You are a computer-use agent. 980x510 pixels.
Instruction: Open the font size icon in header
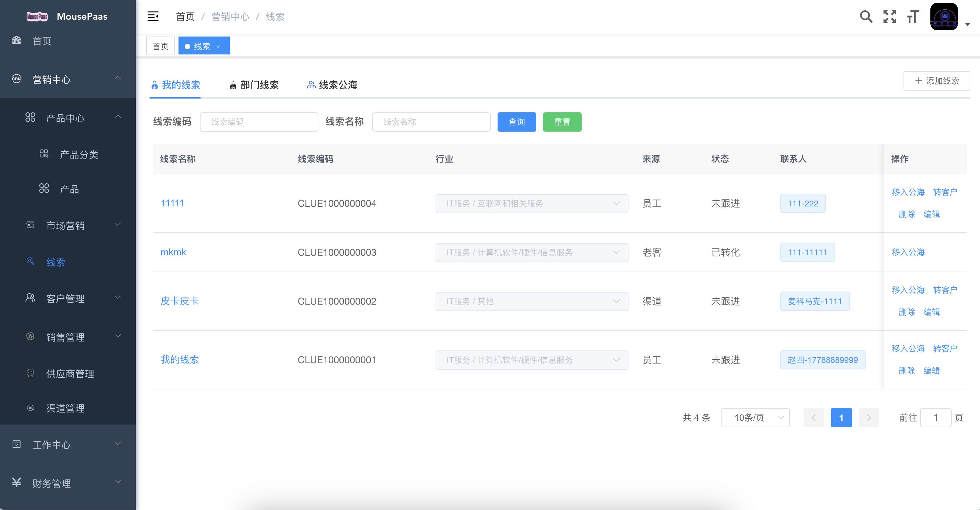coord(913,16)
